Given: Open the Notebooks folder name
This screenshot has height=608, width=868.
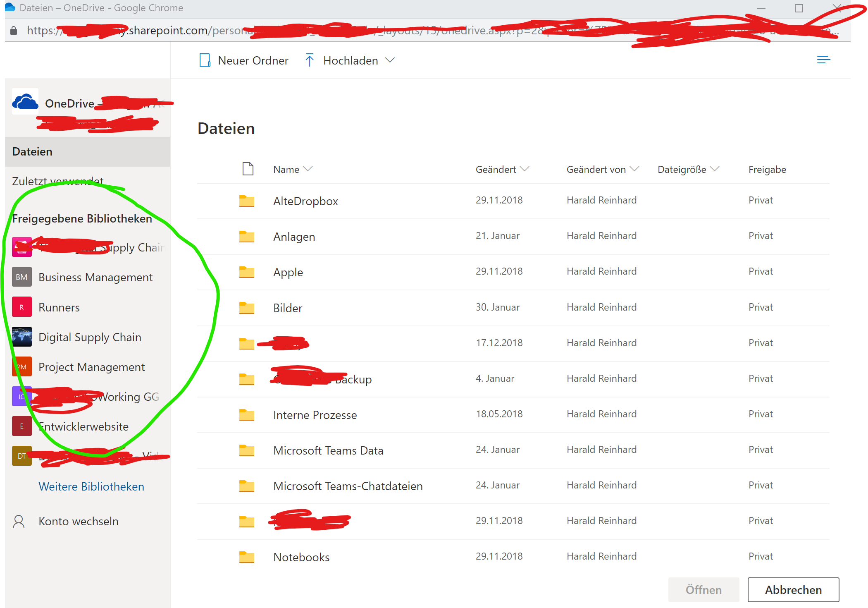Looking at the screenshot, I should 301,557.
